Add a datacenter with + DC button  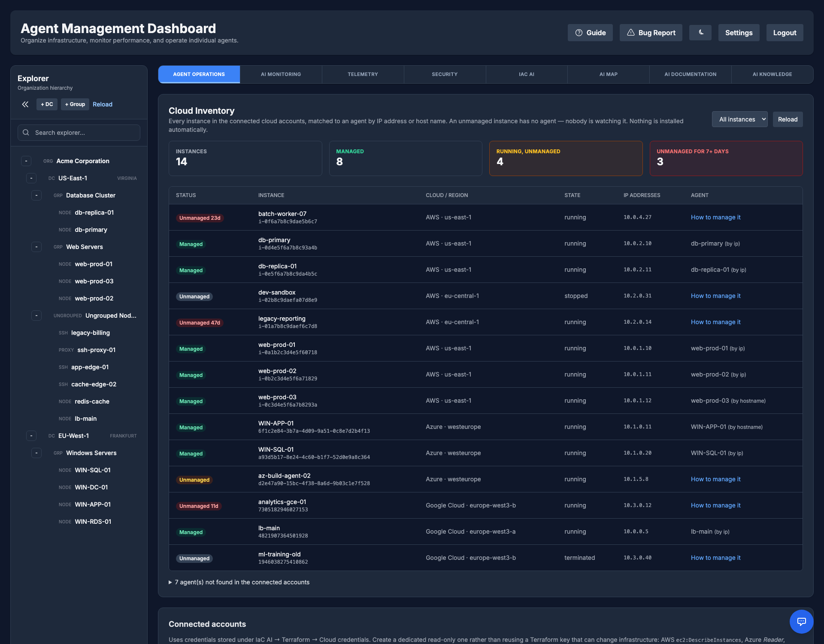click(47, 104)
